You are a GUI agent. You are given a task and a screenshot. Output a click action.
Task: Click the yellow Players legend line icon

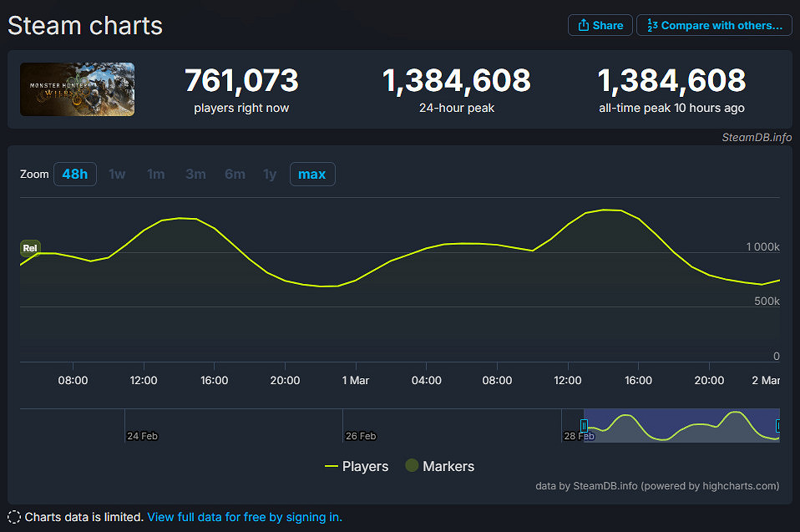tap(332, 466)
